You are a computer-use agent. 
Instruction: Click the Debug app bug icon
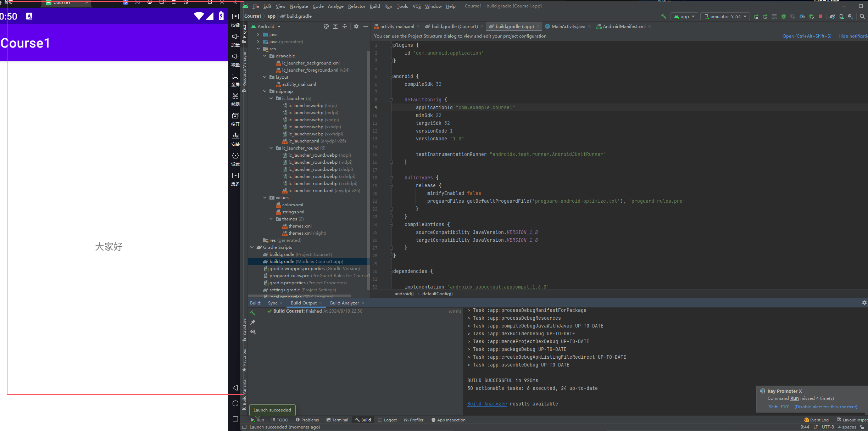click(784, 16)
